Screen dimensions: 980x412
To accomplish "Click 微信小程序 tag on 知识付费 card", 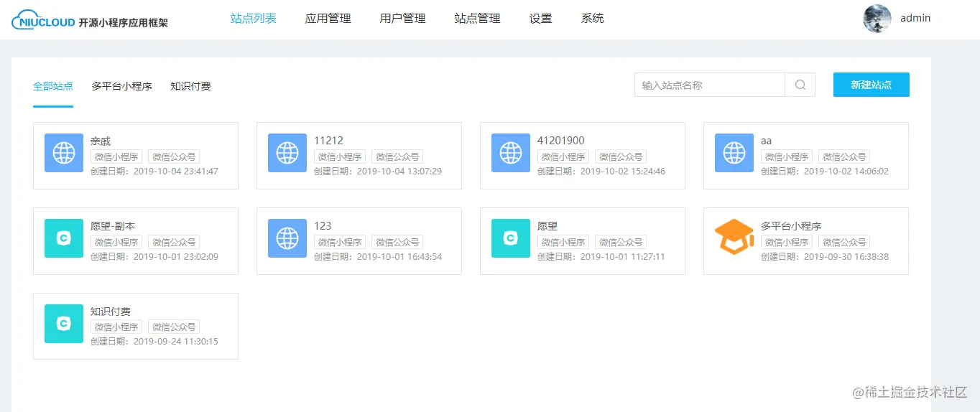I will click(x=116, y=327).
